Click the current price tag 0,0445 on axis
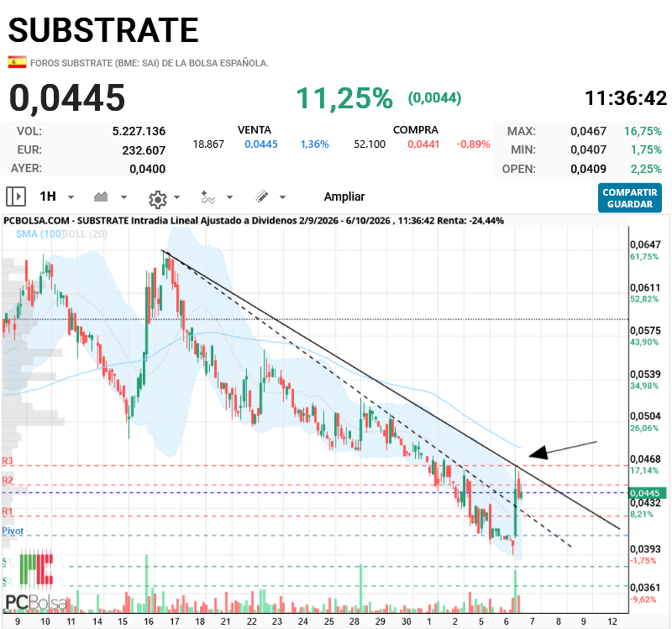Image resolution: width=672 pixels, height=629 pixels. coord(647,493)
